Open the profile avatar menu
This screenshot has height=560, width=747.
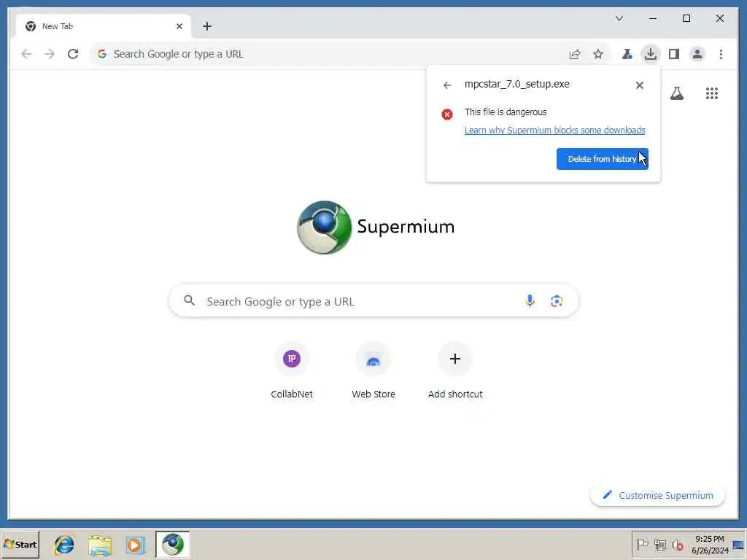coord(697,54)
